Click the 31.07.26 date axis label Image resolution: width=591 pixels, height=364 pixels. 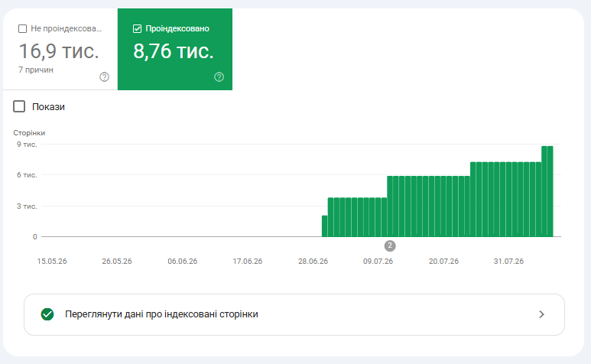[x=508, y=261]
